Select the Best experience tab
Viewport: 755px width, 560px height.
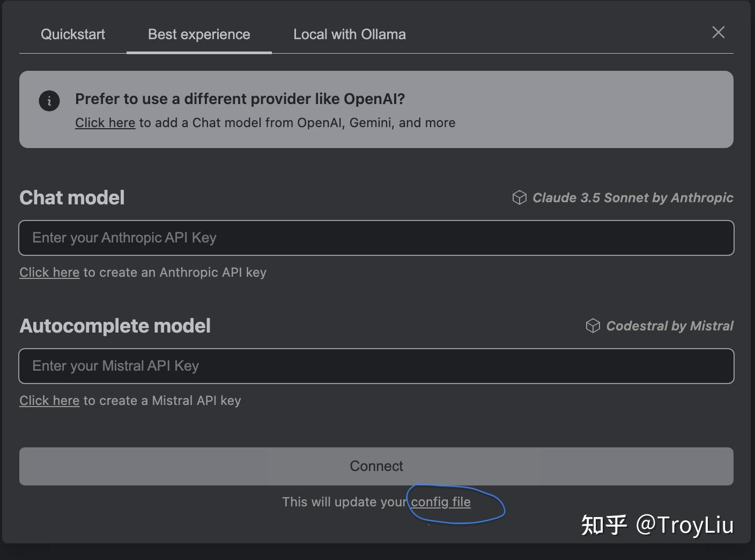point(198,34)
